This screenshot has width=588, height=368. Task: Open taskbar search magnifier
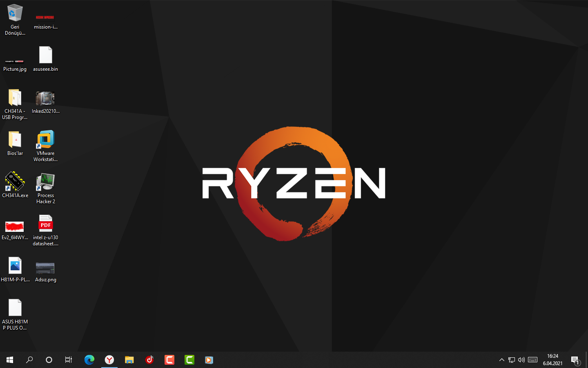click(x=29, y=360)
